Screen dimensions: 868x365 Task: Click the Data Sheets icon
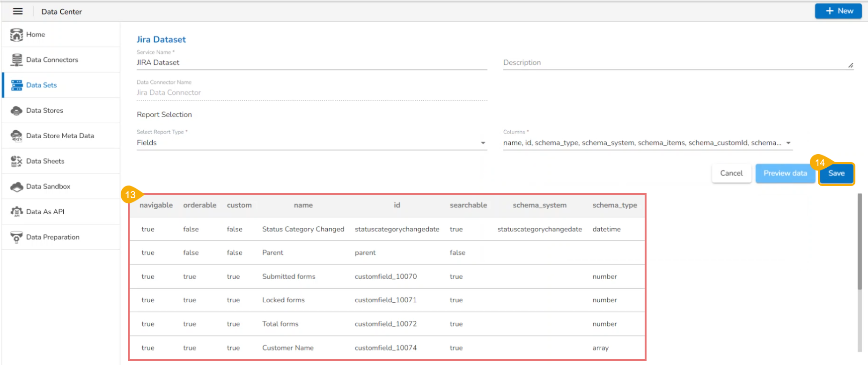(16, 161)
